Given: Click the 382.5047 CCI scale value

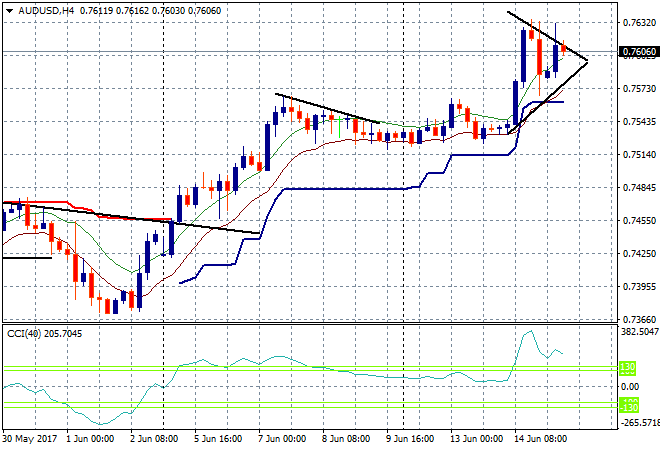Looking at the screenshot, I should pos(639,332).
